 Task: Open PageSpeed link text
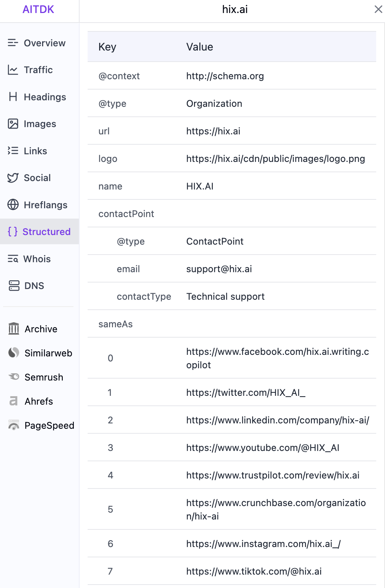coord(49,425)
